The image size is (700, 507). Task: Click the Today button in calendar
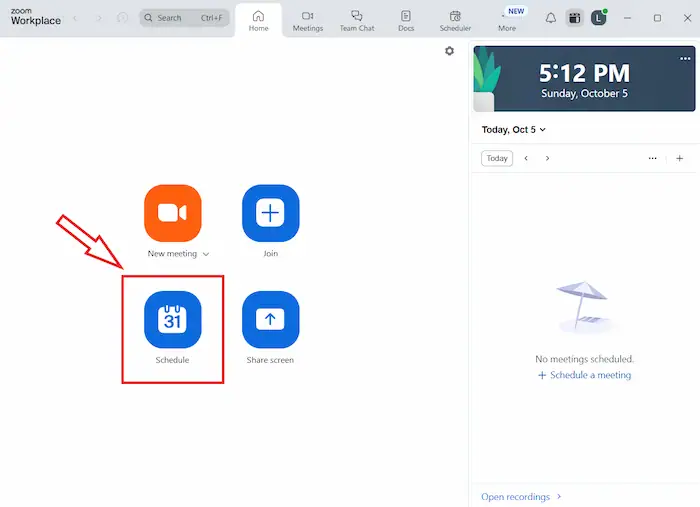[x=497, y=158]
